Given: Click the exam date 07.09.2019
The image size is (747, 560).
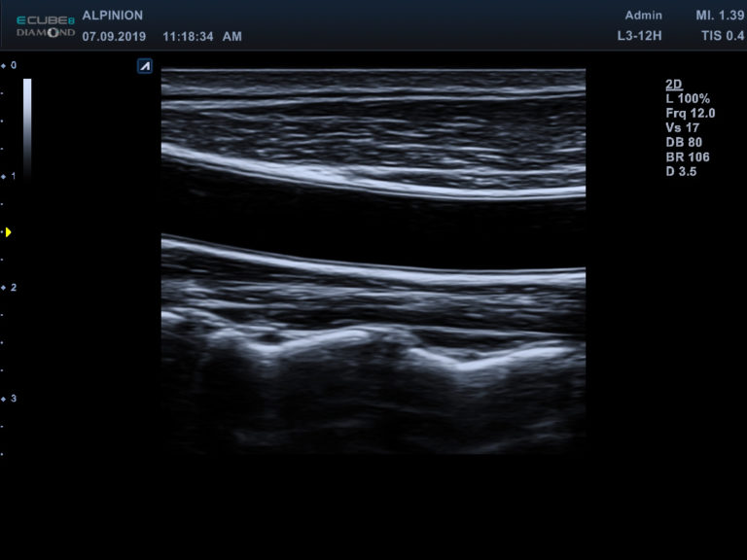Looking at the screenshot, I should point(113,37).
